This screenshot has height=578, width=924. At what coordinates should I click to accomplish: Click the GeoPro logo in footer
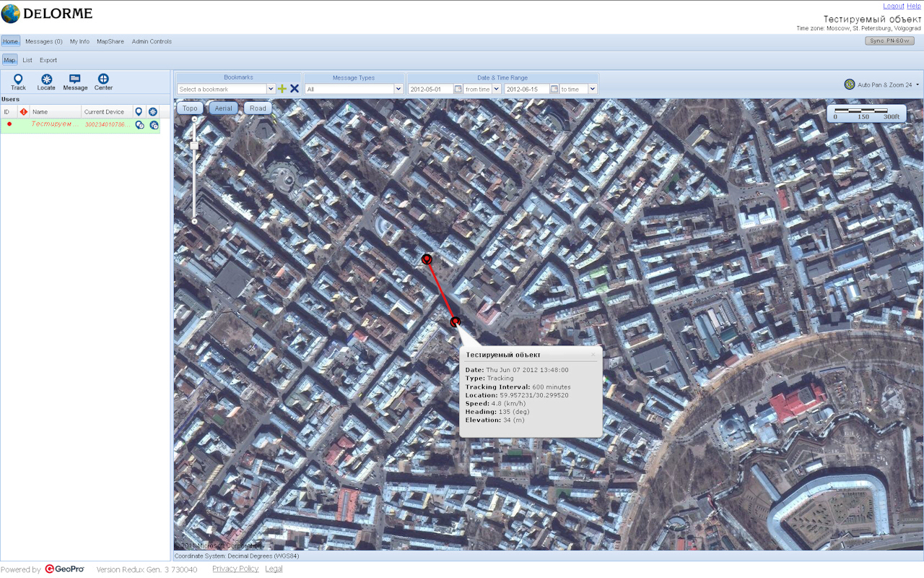click(64, 569)
